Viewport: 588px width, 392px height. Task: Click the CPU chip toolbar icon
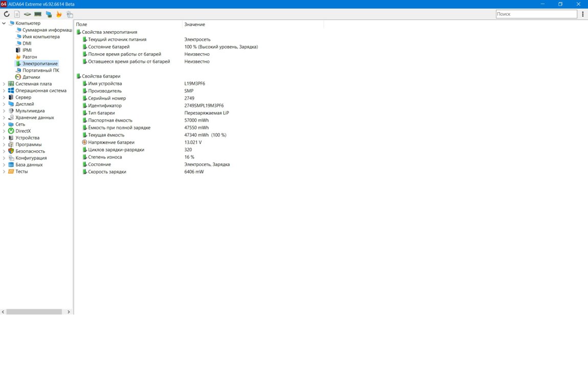28,14
